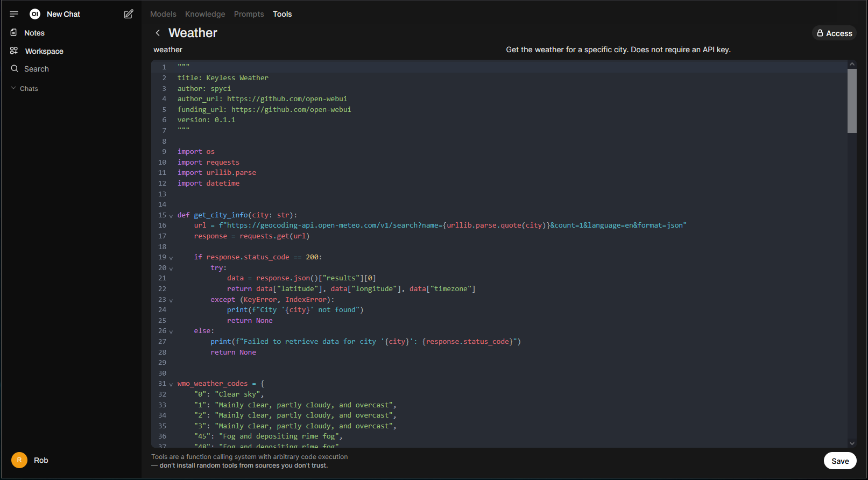Viewport: 868px width, 480px height.
Task: Click line number 1 in gutter
Action: 164,67
